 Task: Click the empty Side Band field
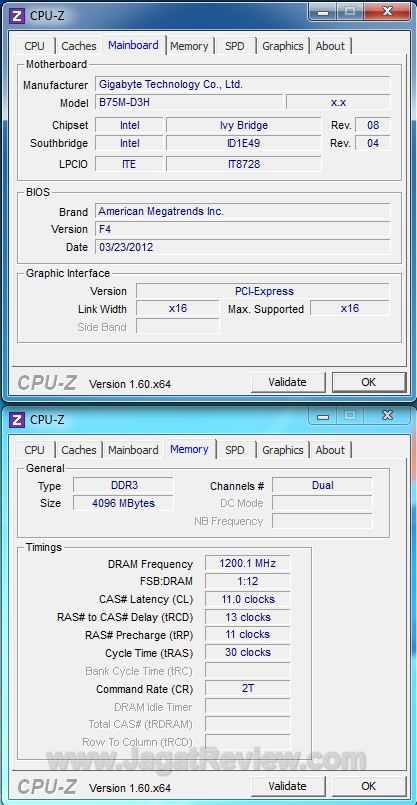[x=178, y=327]
